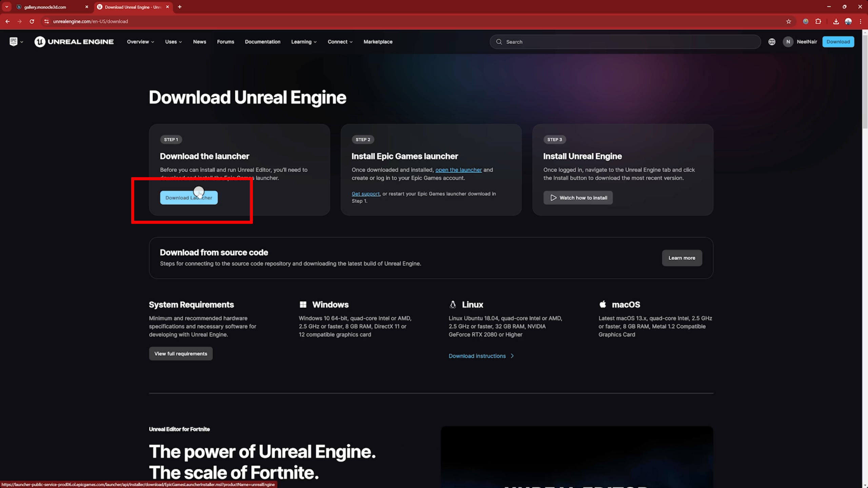Viewport: 868px width, 488px height.
Task: Toggle the bookmark star for this page
Action: coord(789,21)
